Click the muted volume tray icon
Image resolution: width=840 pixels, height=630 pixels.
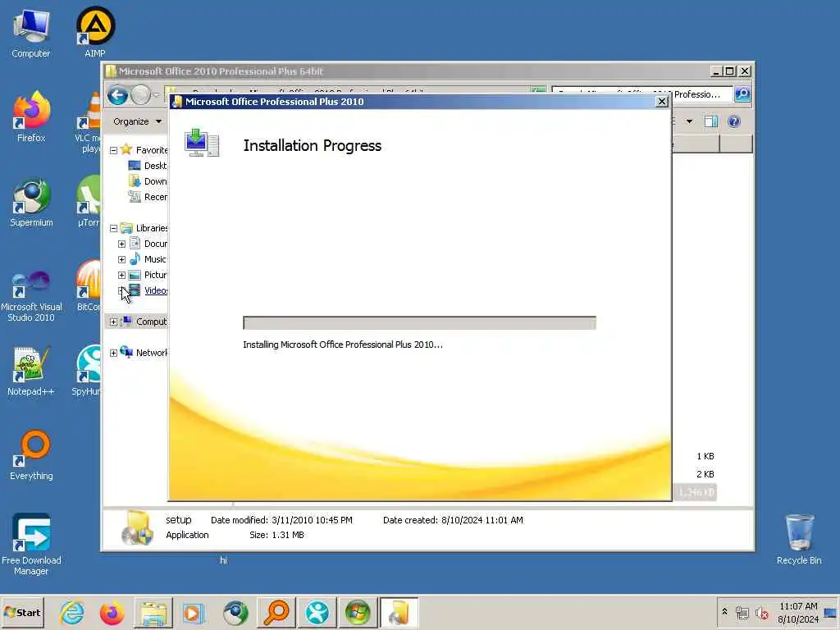click(x=762, y=613)
